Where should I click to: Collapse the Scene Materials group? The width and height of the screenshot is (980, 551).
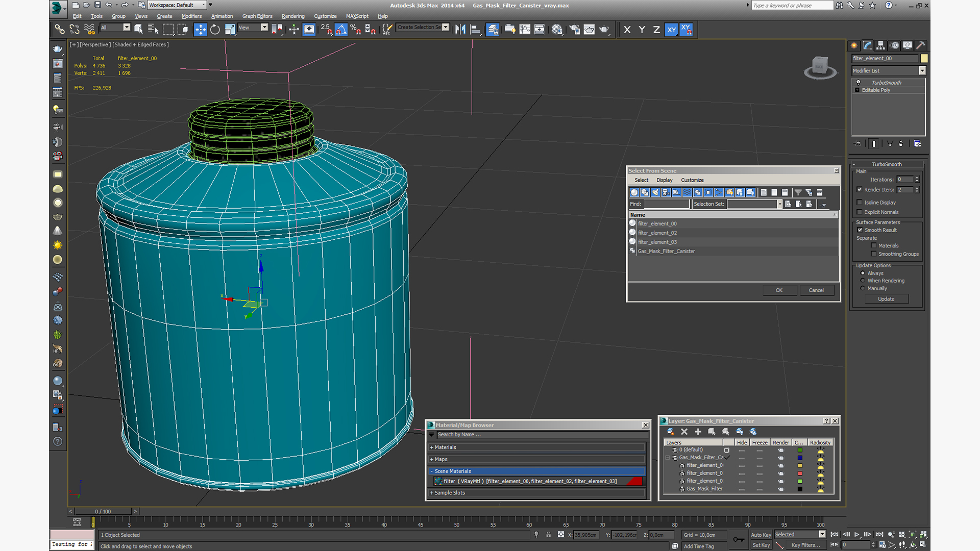click(536, 471)
